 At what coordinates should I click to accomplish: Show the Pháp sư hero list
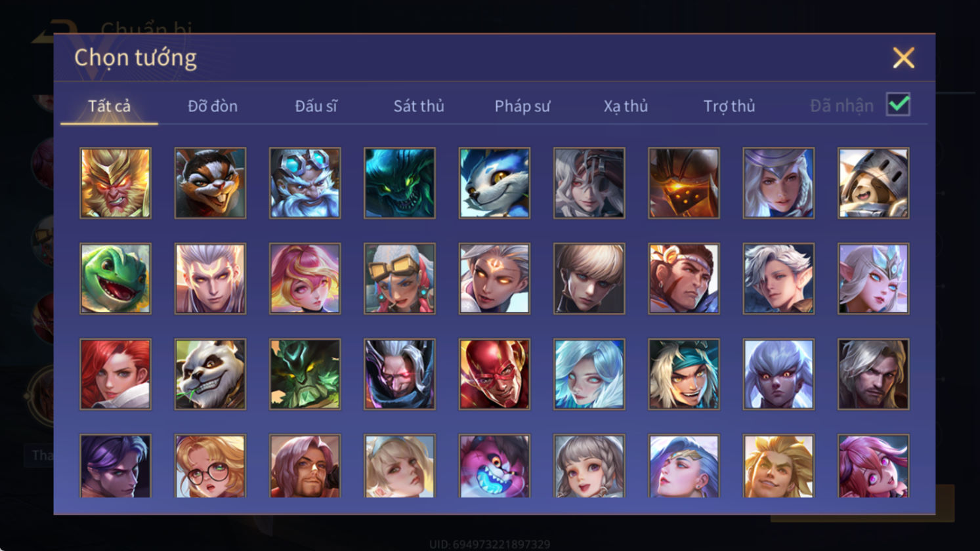522,106
